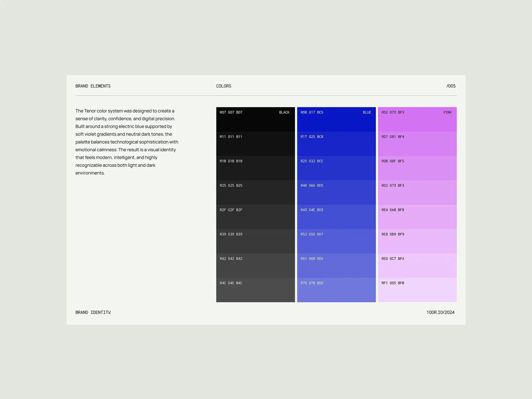Select the R2F G2F B2F swatch

click(255, 217)
